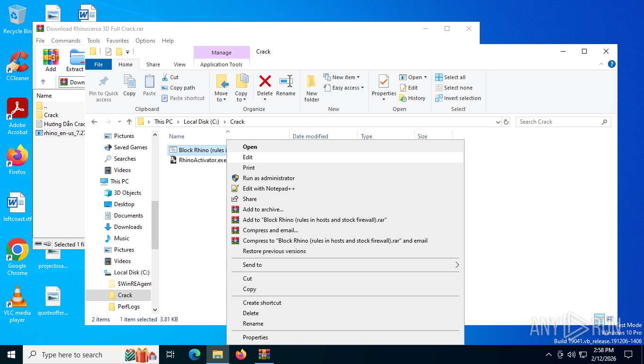
Task: Choose Edit with Notepad++
Action: click(x=345, y=189)
